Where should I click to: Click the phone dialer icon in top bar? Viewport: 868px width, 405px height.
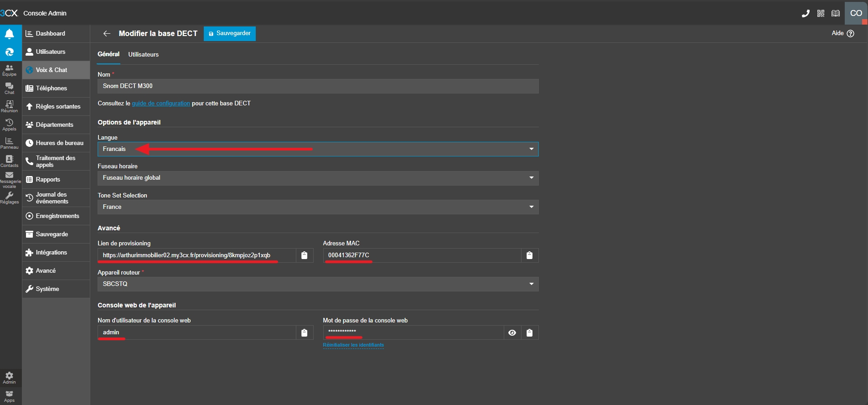(x=806, y=13)
